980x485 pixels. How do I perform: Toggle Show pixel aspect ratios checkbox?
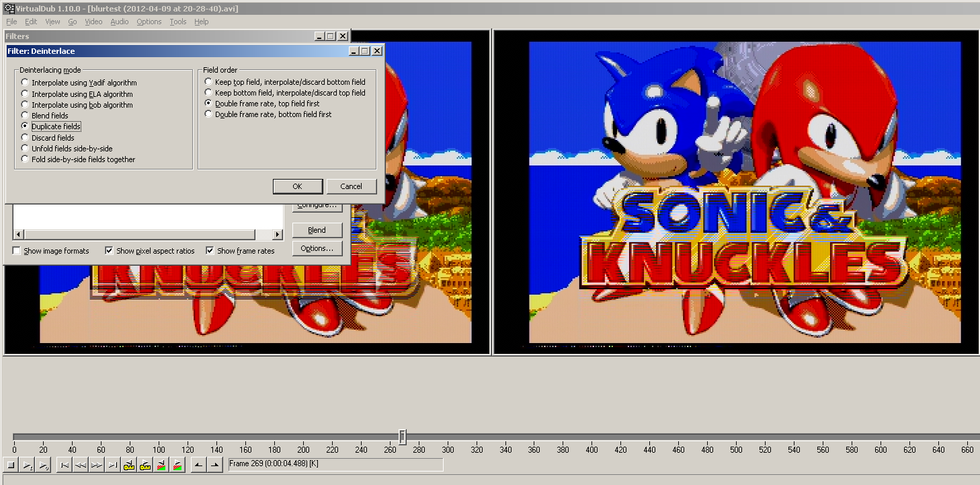click(x=150, y=251)
